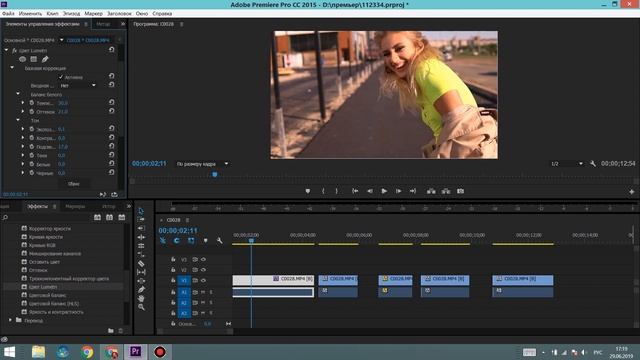Select the Hand tool
The height and width of the screenshot is (360, 640).
pyautogui.click(x=141, y=298)
